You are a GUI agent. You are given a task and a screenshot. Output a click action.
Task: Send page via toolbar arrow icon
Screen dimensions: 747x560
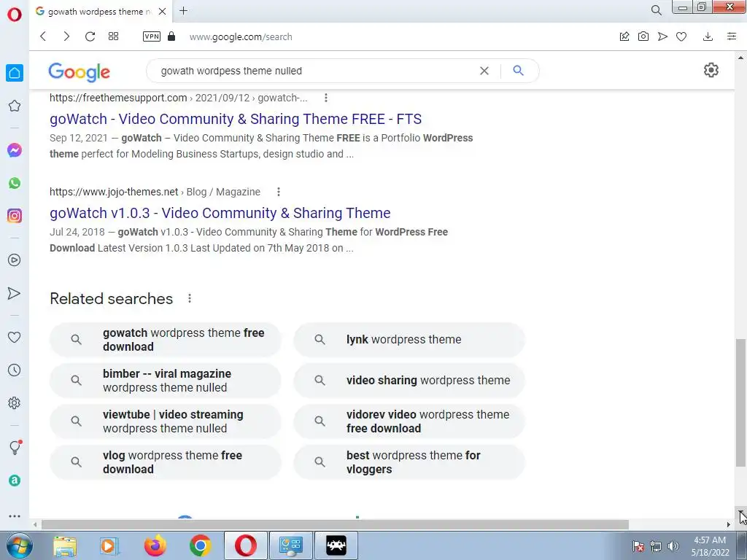662,36
